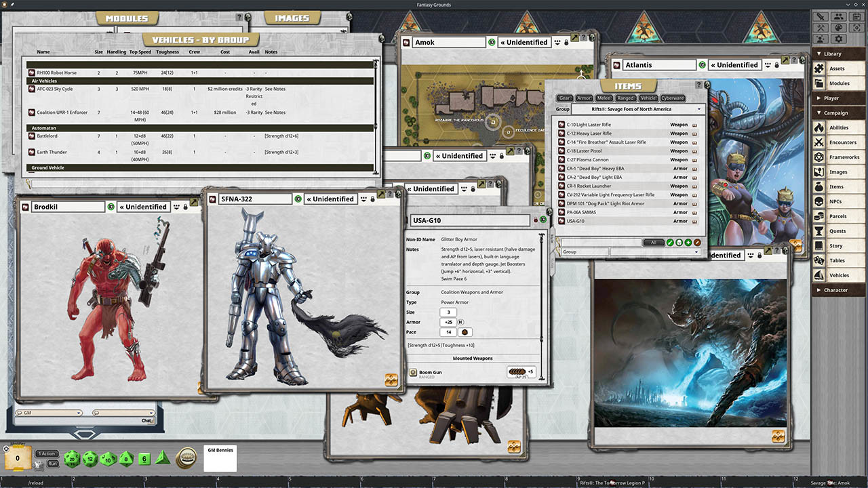Set the Modifier box value
Screen dimensions: 868x488
[17, 458]
